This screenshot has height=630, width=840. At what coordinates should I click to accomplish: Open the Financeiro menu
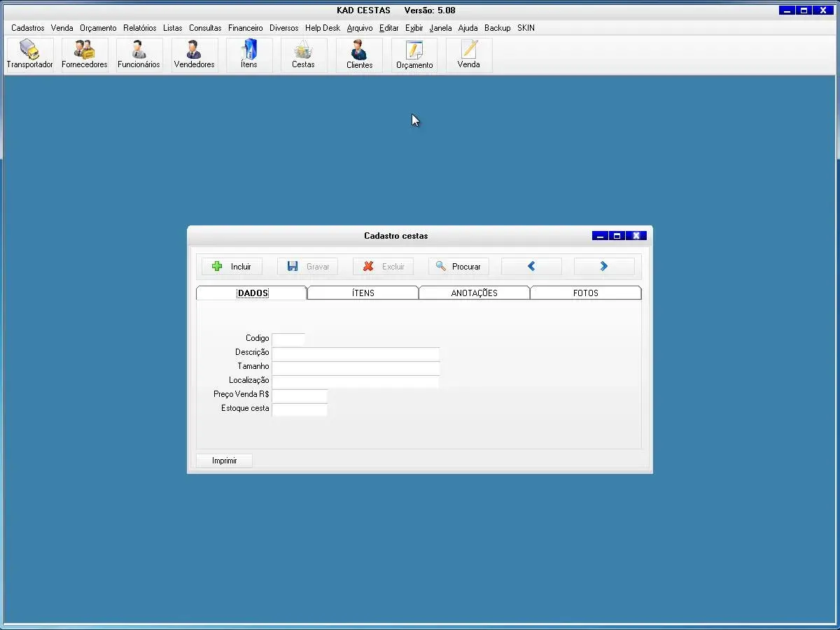click(x=245, y=28)
